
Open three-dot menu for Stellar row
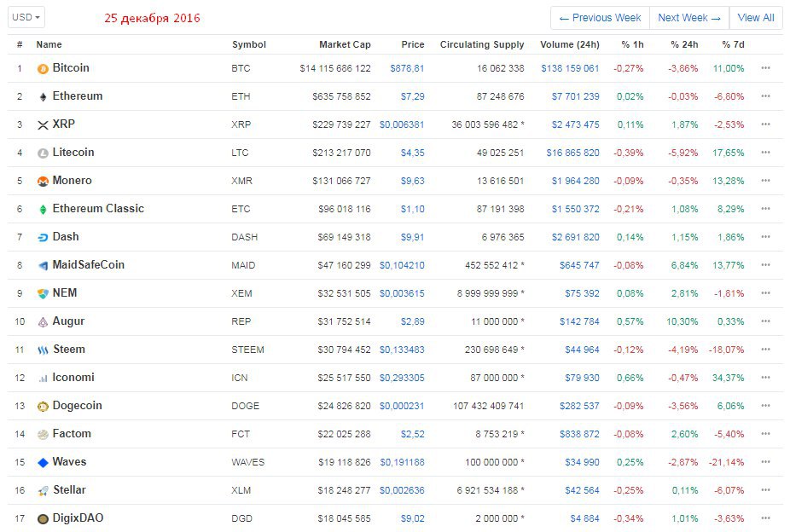[766, 489]
